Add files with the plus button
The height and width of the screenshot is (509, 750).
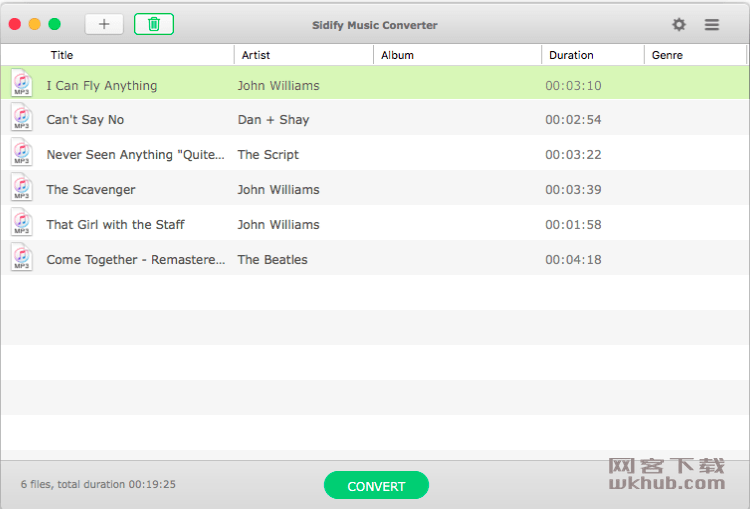104,24
